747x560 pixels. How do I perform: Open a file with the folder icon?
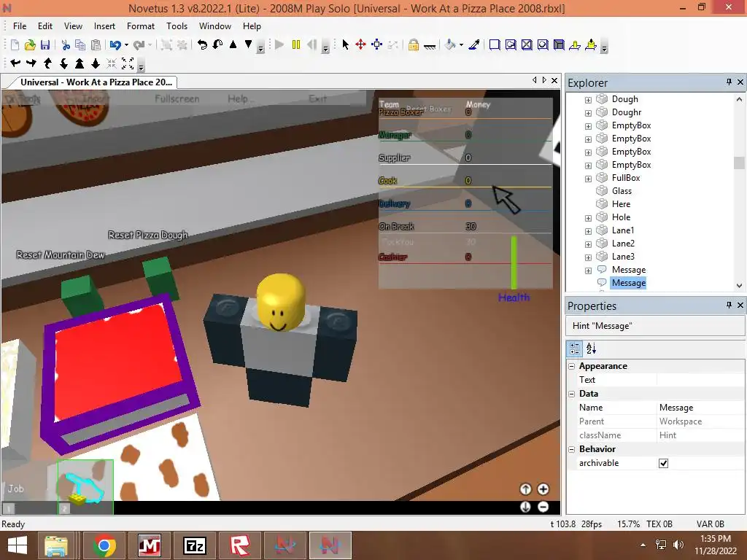click(30, 44)
